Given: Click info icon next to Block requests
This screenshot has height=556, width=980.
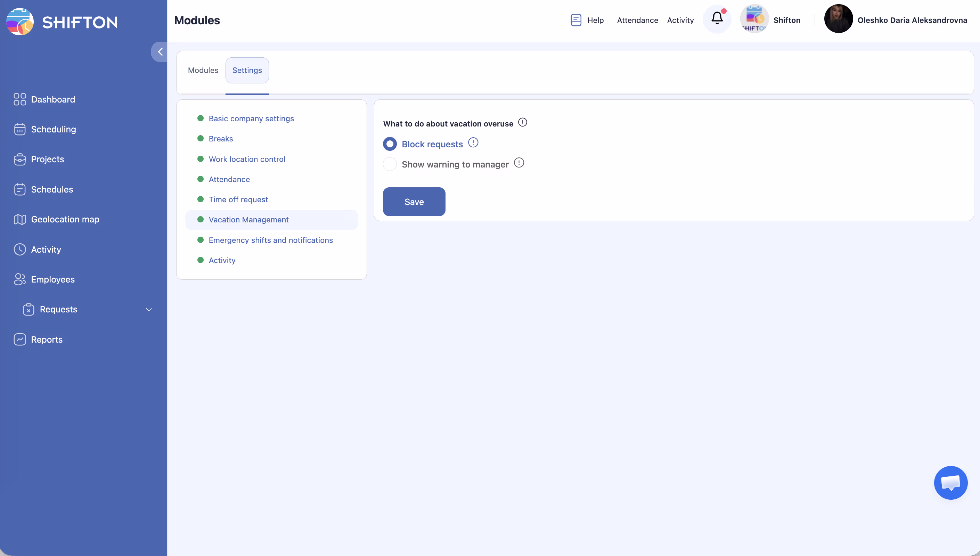Looking at the screenshot, I should (473, 142).
